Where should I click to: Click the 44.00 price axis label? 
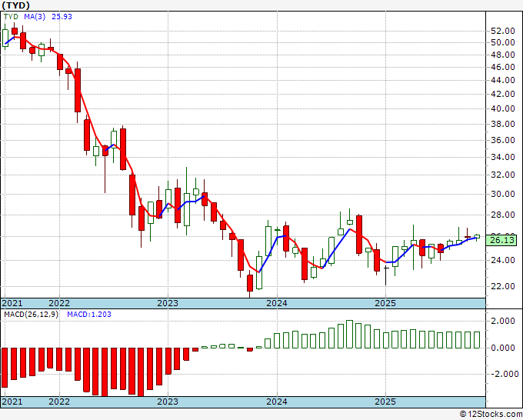[x=503, y=80]
